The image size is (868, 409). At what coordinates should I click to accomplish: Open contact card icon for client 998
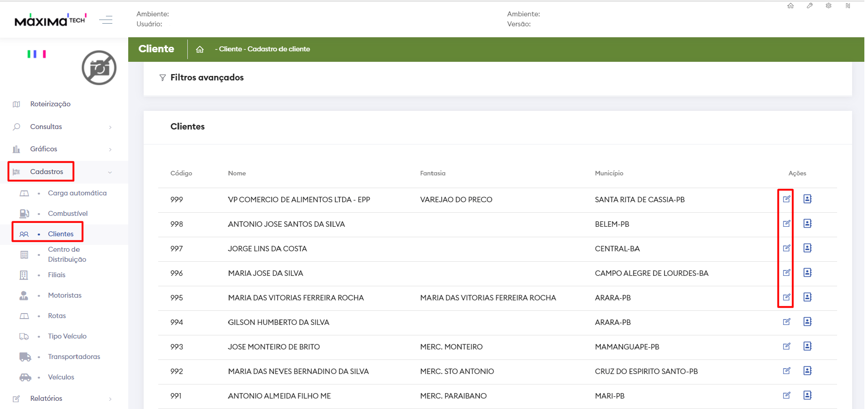[807, 224]
